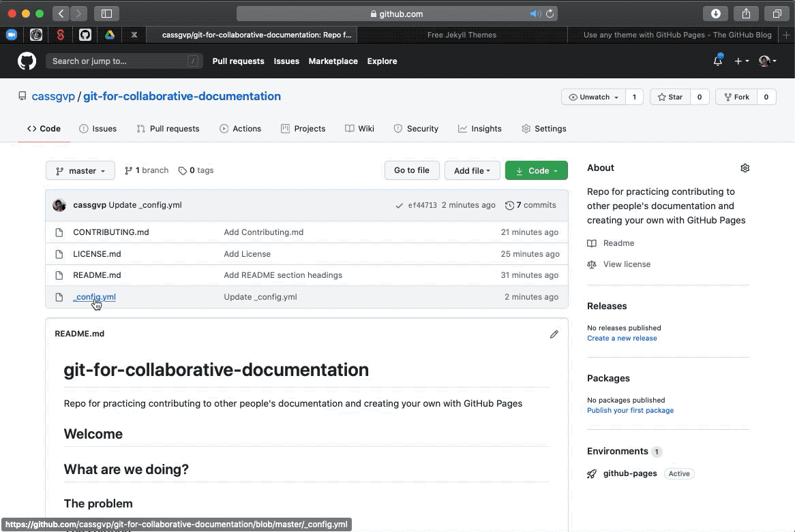This screenshot has width=795, height=532.
Task: Open the master branch selector
Action: pyautogui.click(x=80, y=170)
